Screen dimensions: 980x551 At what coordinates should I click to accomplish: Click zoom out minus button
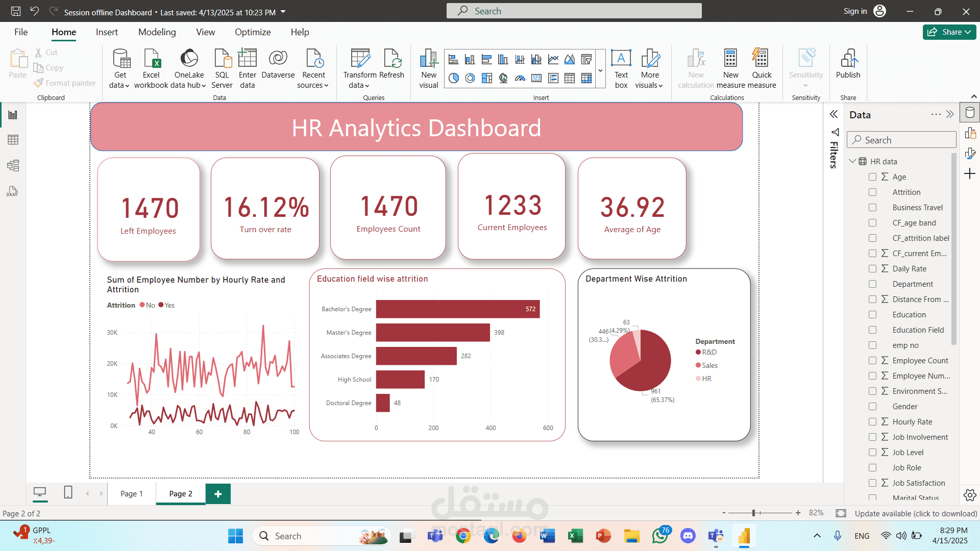tap(724, 513)
